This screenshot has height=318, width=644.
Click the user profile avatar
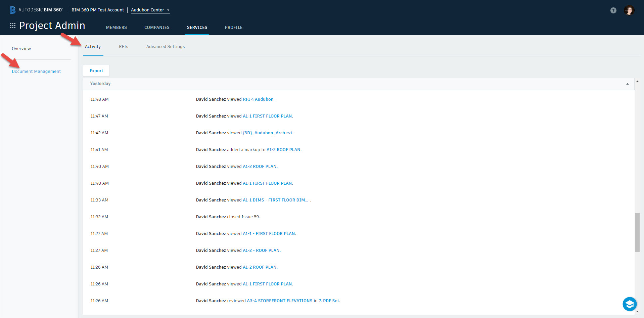pyautogui.click(x=629, y=10)
